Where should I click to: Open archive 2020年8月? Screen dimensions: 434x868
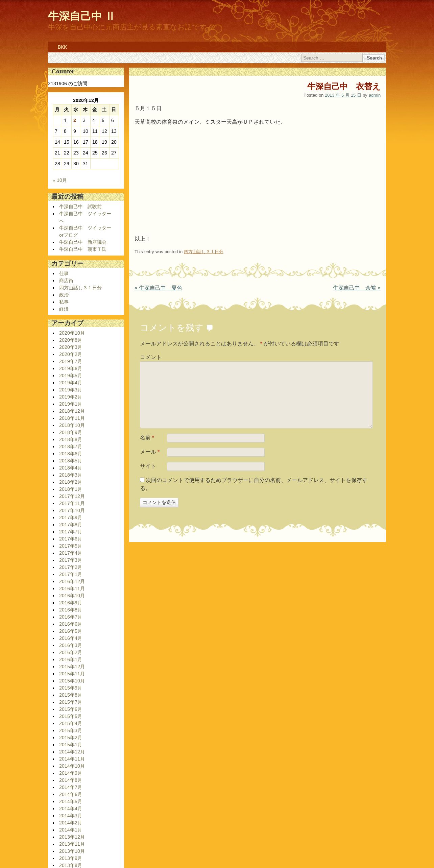71,340
